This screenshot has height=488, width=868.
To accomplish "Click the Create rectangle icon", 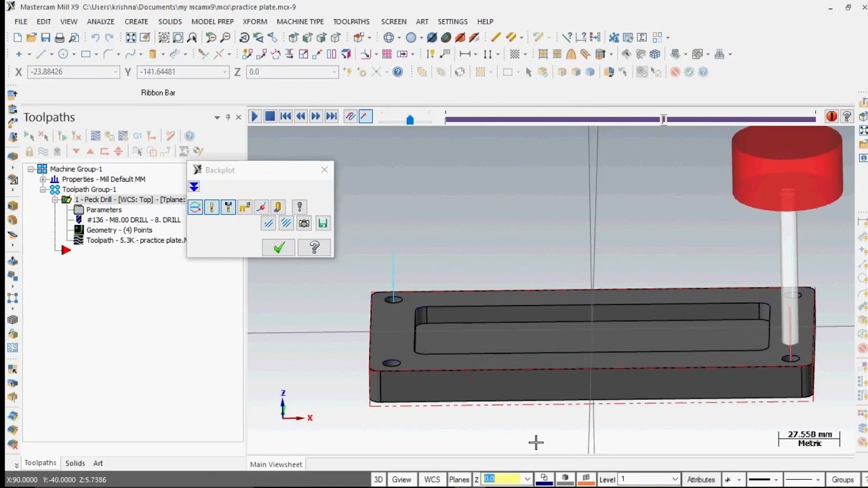I will click(86, 54).
